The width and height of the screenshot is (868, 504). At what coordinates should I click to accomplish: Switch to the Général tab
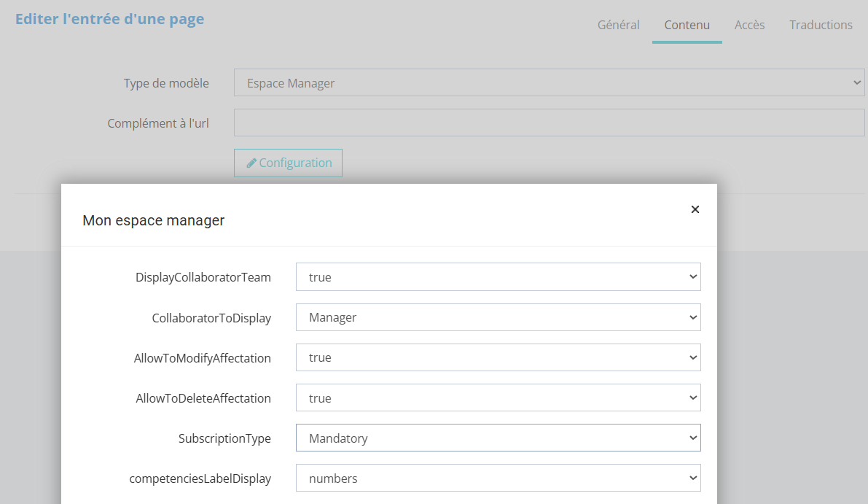618,25
